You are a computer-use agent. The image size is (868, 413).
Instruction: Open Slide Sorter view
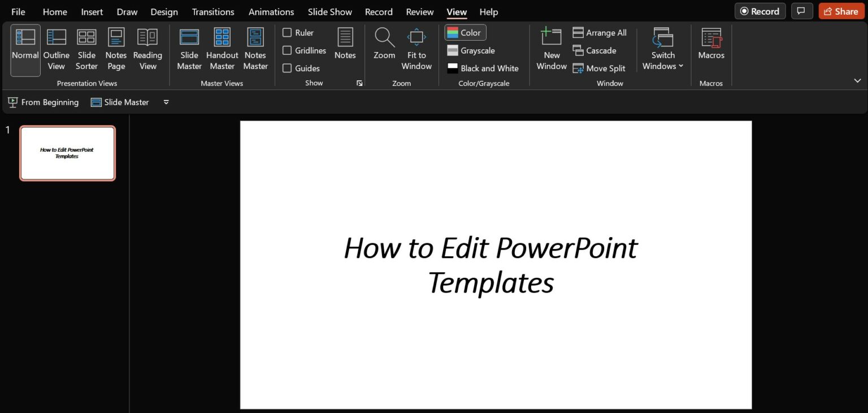(x=86, y=48)
